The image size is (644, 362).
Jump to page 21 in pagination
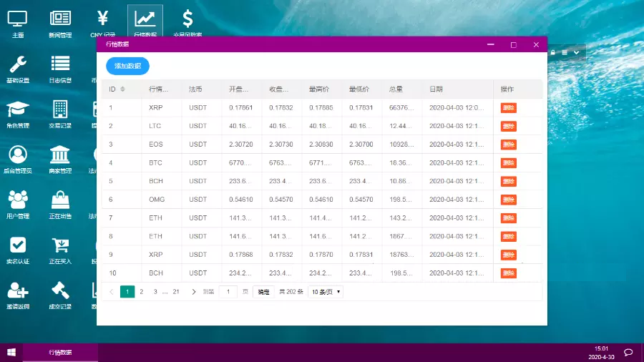(x=176, y=292)
